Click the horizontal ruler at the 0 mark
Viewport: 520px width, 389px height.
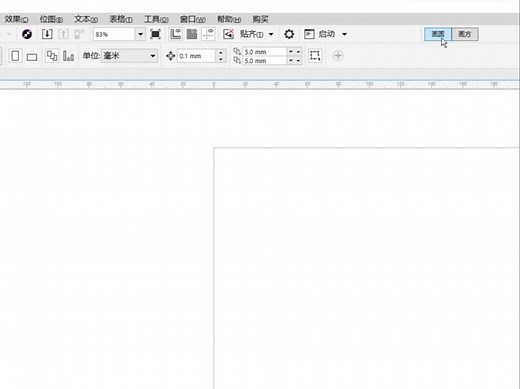214,84
